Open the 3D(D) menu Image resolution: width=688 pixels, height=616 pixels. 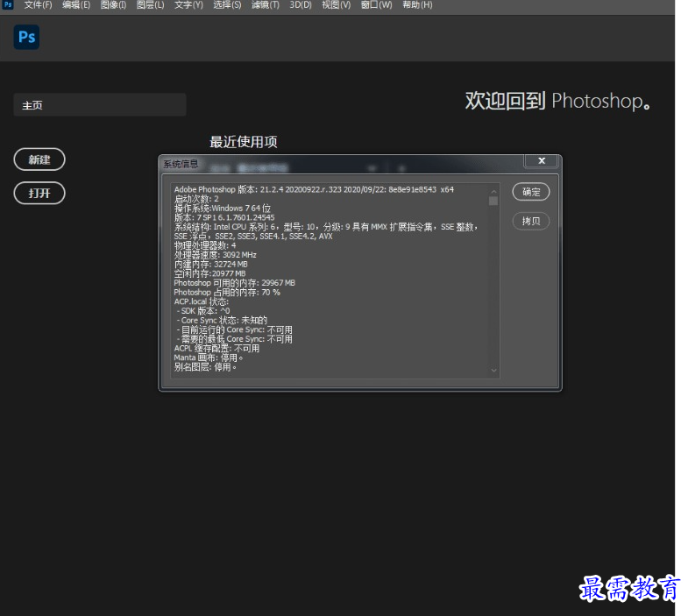(x=301, y=5)
